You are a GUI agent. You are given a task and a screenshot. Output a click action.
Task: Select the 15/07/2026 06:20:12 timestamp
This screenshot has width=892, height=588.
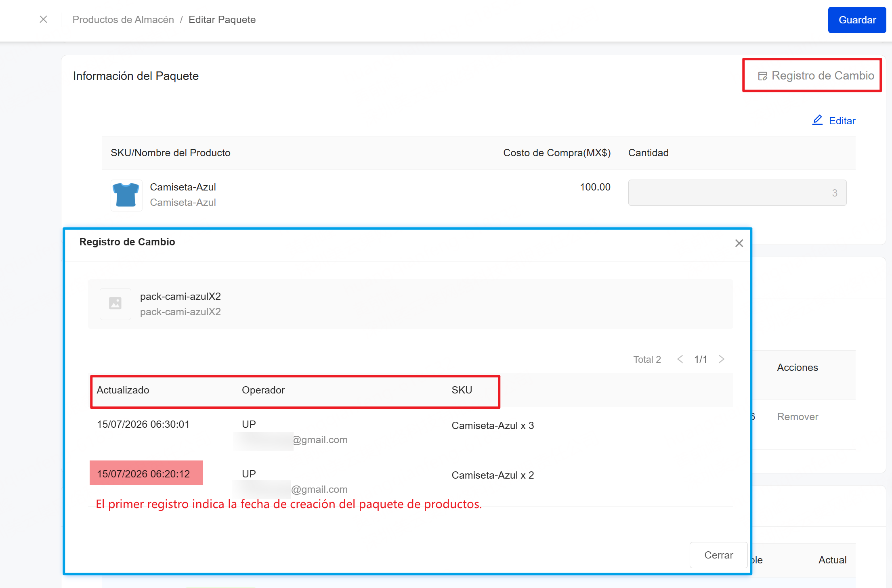point(143,474)
